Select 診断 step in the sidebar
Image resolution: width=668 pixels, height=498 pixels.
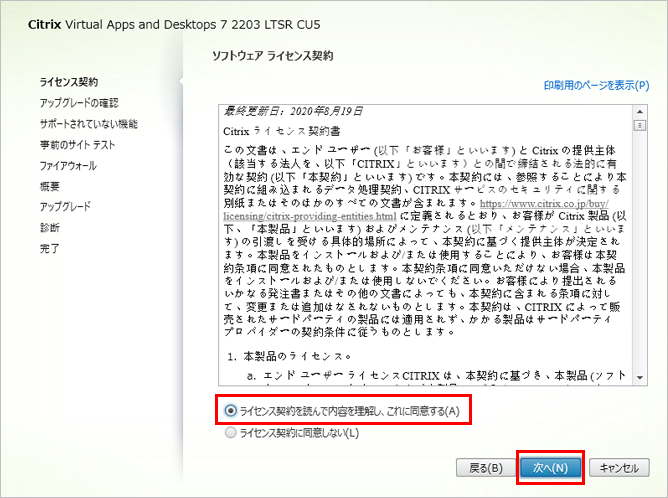[50, 227]
